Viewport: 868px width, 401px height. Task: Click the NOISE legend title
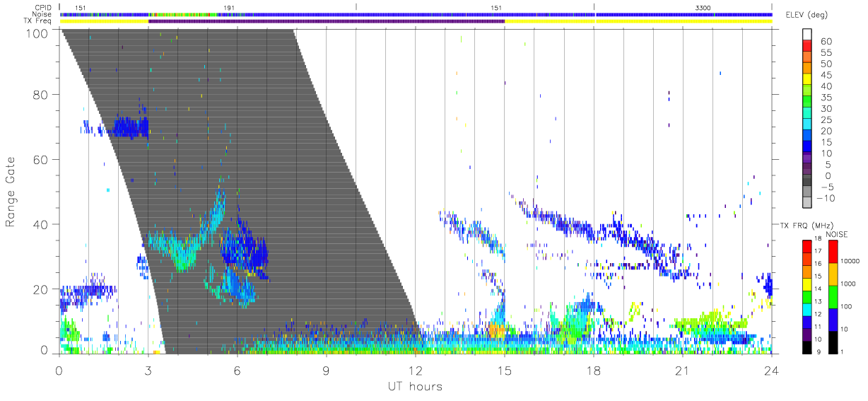pyautogui.click(x=838, y=234)
